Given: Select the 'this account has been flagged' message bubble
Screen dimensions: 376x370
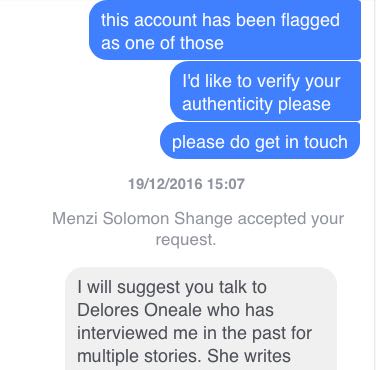Looking at the screenshot, I should pos(225,30).
